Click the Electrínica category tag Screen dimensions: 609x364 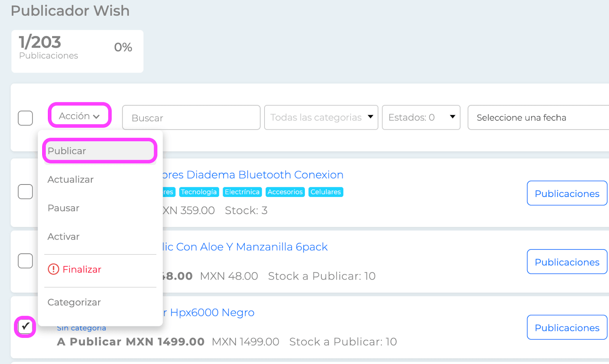[x=242, y=192]
